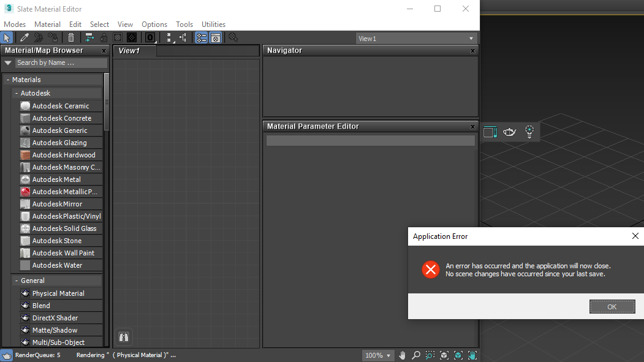
Task: Click Material/Map Browser scrollbar
Action: pyautogui.click(x=107, y=102)
